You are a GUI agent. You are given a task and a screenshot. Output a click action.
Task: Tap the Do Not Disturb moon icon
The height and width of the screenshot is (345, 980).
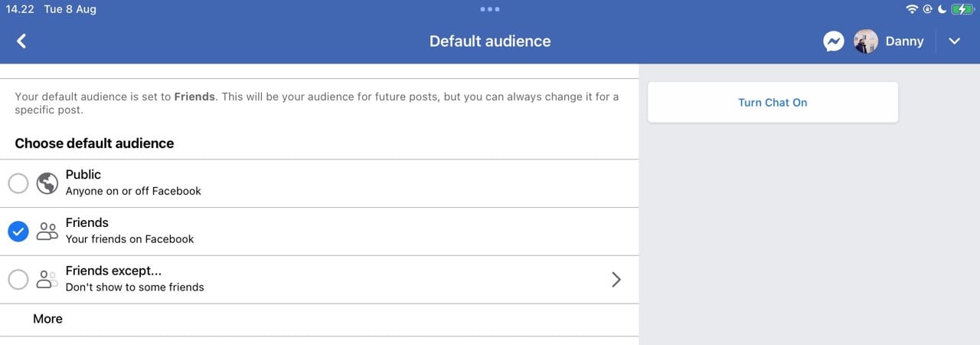(942, 10)
